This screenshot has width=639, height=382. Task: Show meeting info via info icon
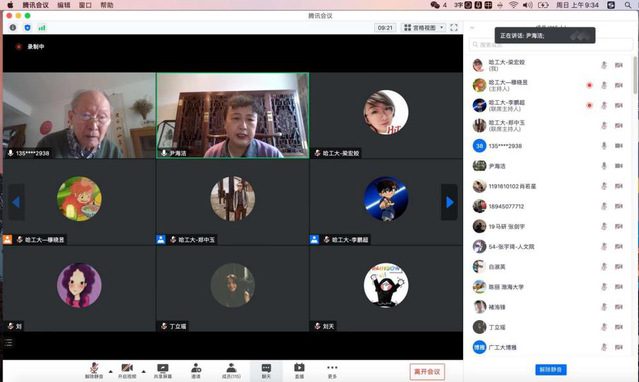click(x=13, y=27)
